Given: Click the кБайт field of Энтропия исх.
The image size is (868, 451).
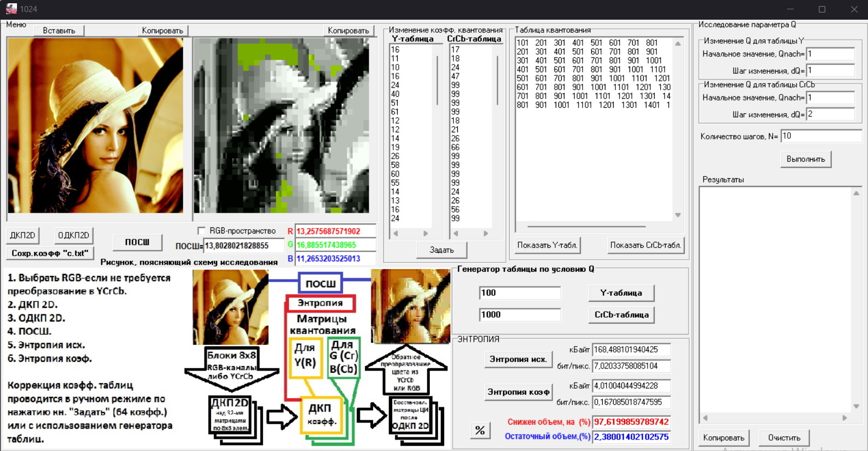Looking at the screenshot, I should click(x=631, y=350).
